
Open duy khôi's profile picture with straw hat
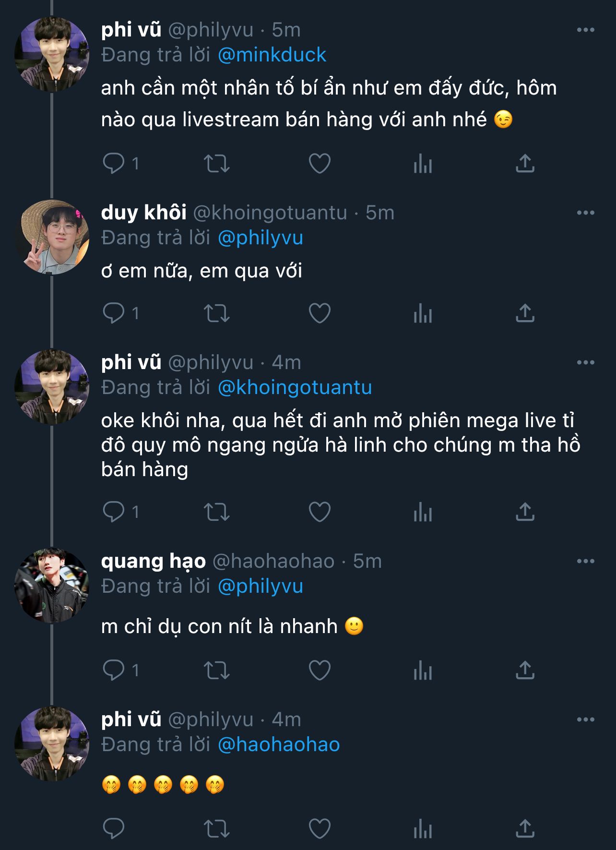click(52, 238)
